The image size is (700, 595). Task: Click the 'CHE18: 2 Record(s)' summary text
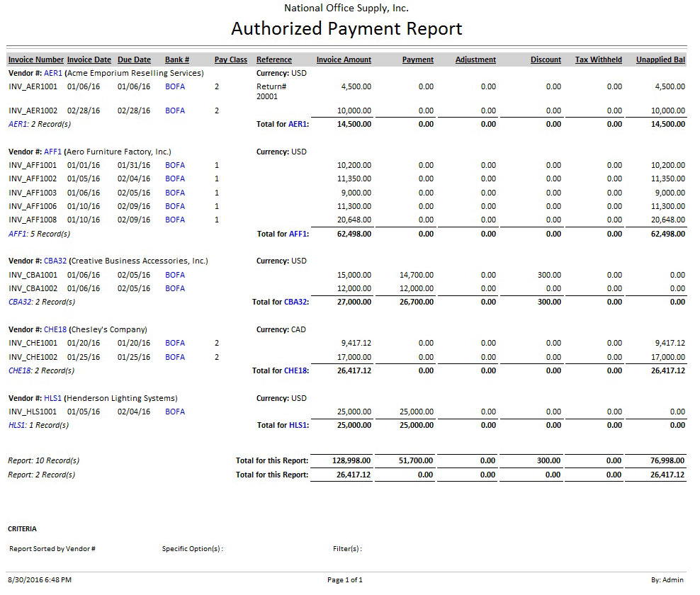pos(41,370)
